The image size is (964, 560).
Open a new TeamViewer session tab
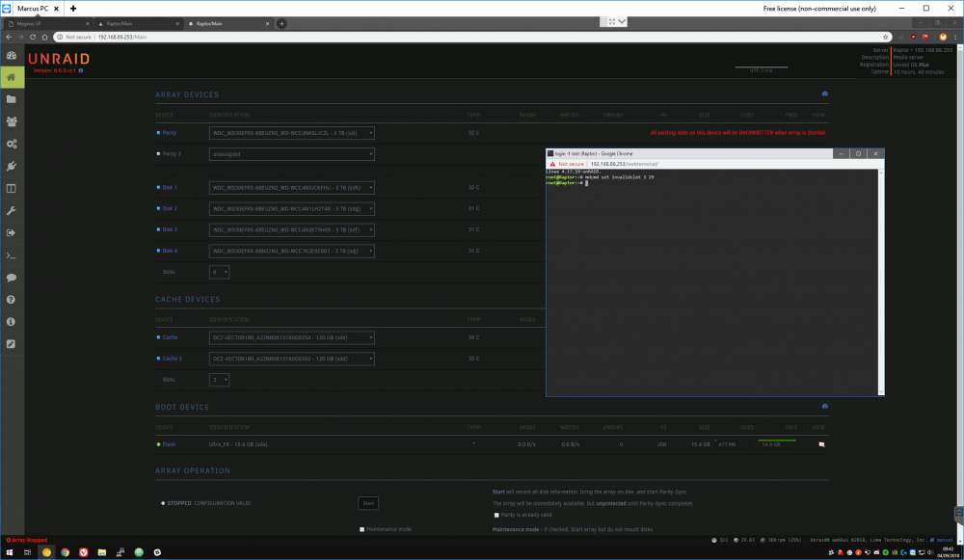pyautogui.click(x=73, y=9)
